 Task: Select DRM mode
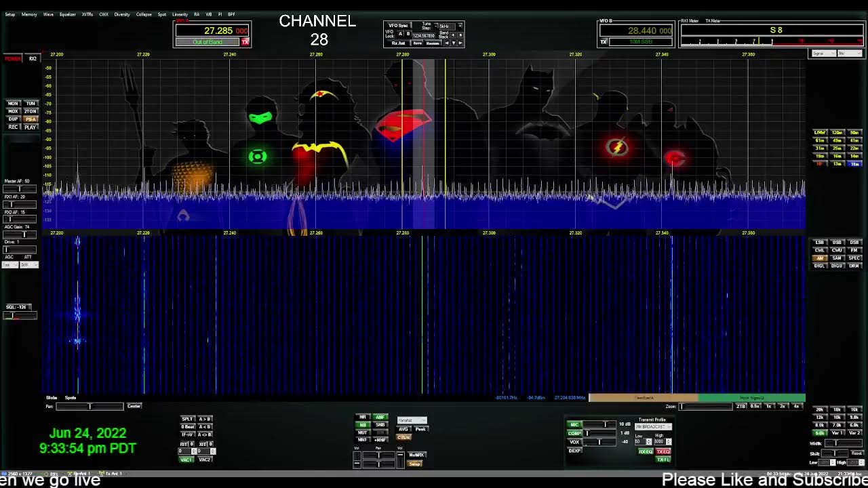(x=854, y=266)
